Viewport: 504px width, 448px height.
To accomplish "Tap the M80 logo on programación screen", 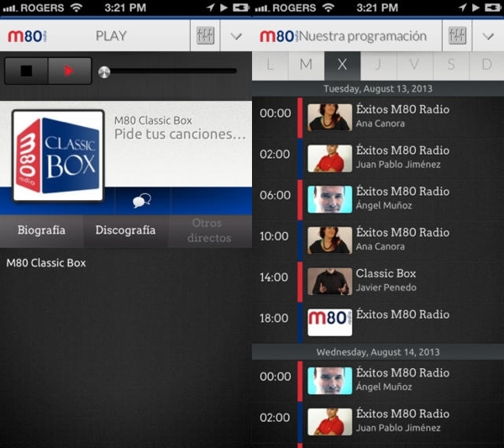I will (x=279, y=36).
